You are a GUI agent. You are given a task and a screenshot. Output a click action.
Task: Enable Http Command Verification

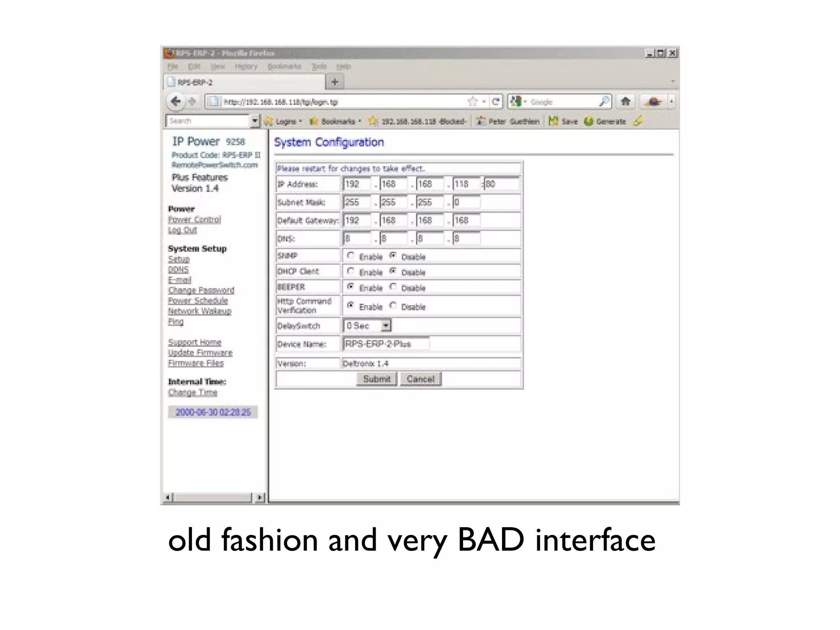point(350,306)
